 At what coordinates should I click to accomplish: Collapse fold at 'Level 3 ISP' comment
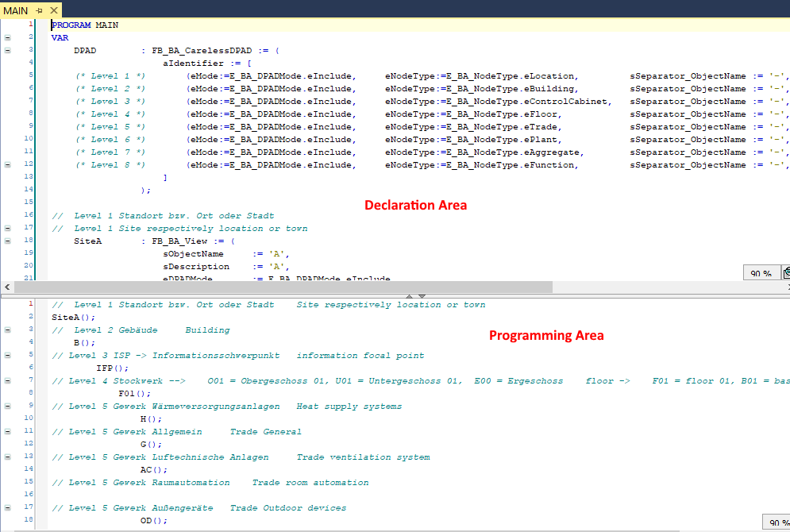click(8, 355)
